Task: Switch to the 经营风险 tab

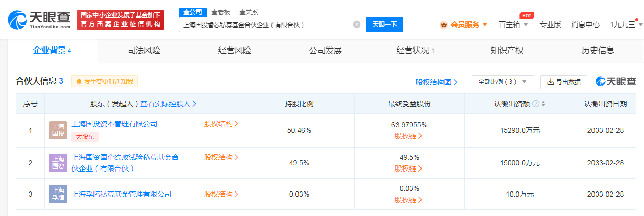Action: click(235, 51)
